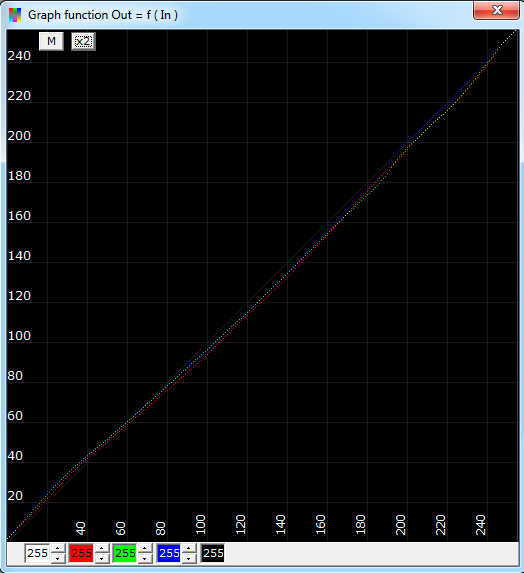Decrease the white value with down arrow
This screenshot has width=524, height=573.
point(58,558)
